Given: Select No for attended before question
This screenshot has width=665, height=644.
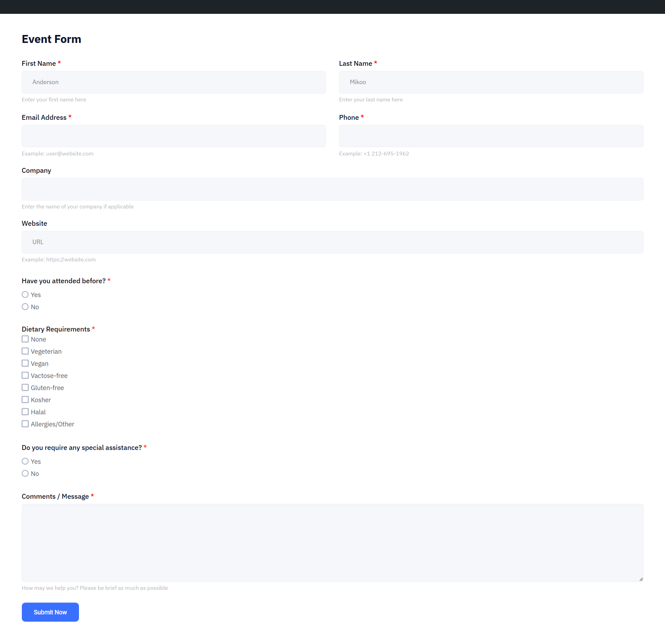Looking at the screenshot, I should tap(25, 306).
